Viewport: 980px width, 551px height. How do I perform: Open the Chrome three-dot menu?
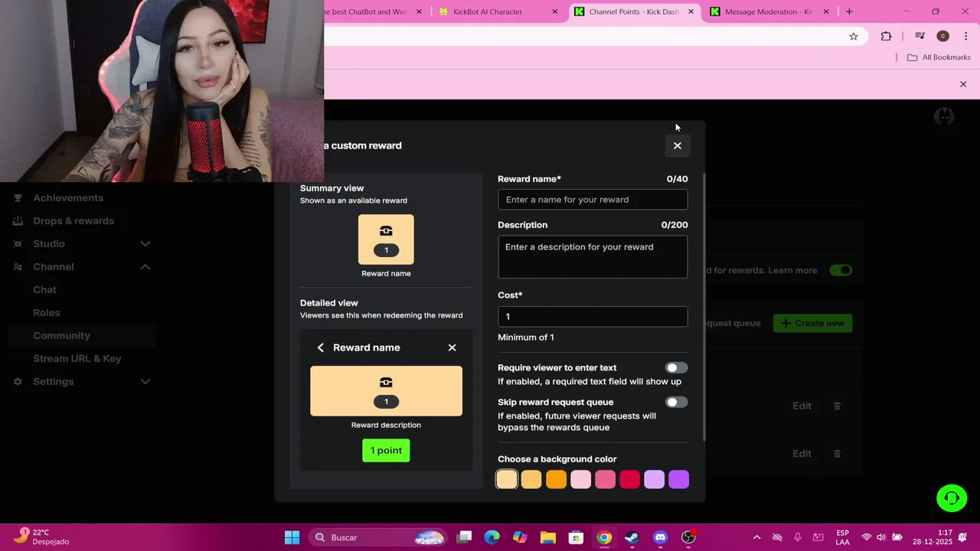tap(966, 36)
